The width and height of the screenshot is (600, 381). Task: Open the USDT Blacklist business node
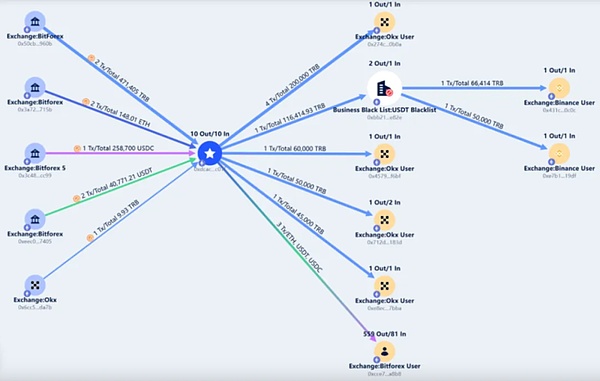(x=384, y=88)
